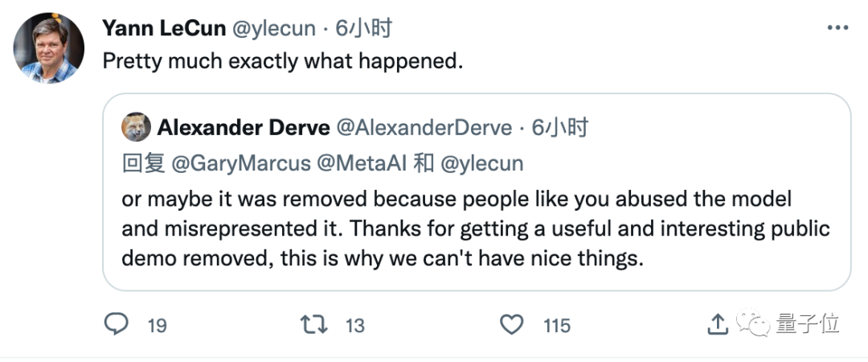Click the @ylecun handle beside Yann LeCun
Image resolution: width=868 pixels, height=362 pixels.
(x=273, y=28)
